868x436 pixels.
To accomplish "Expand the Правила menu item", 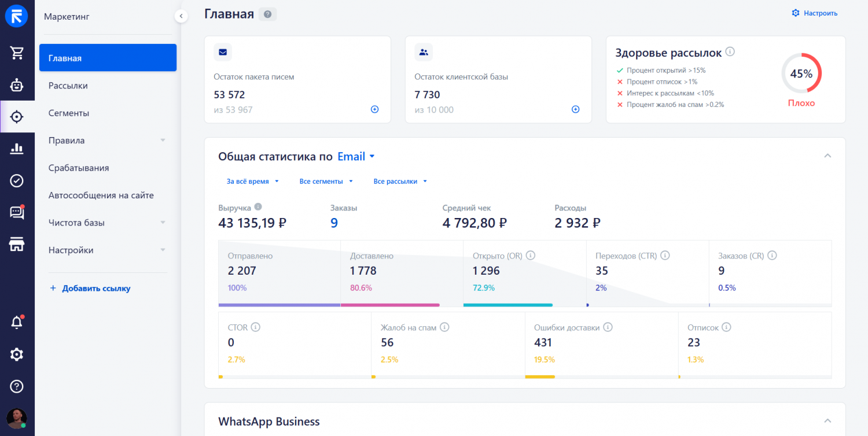I will [163, 141].
